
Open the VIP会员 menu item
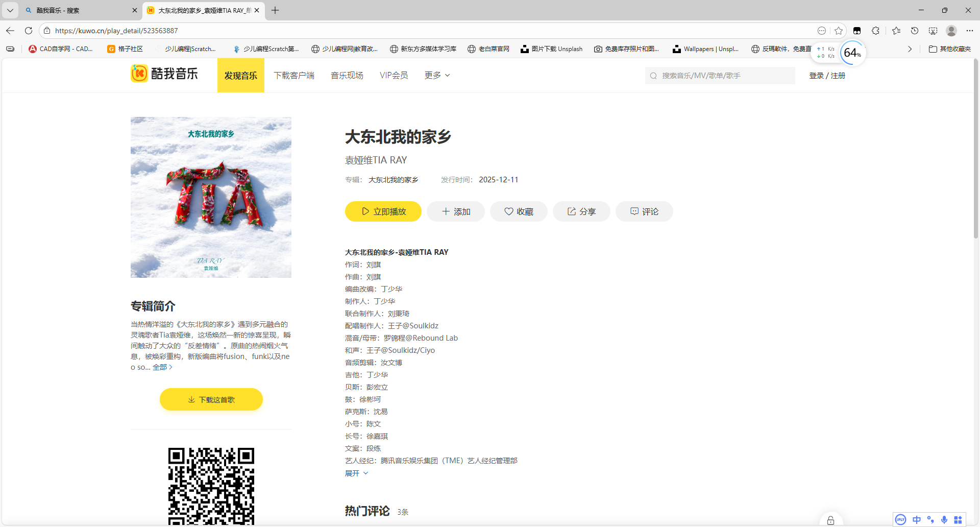click(x=394, y=76)
